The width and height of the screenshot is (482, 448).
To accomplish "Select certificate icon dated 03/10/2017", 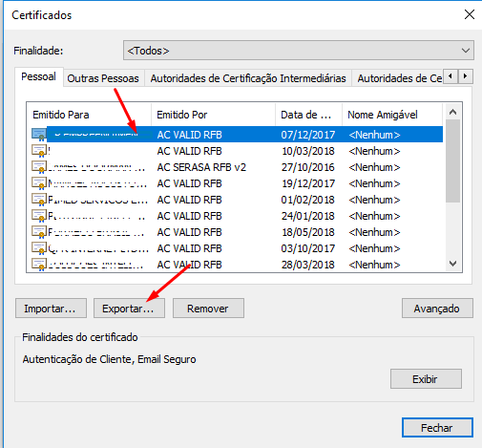I will tap(39, 248).
